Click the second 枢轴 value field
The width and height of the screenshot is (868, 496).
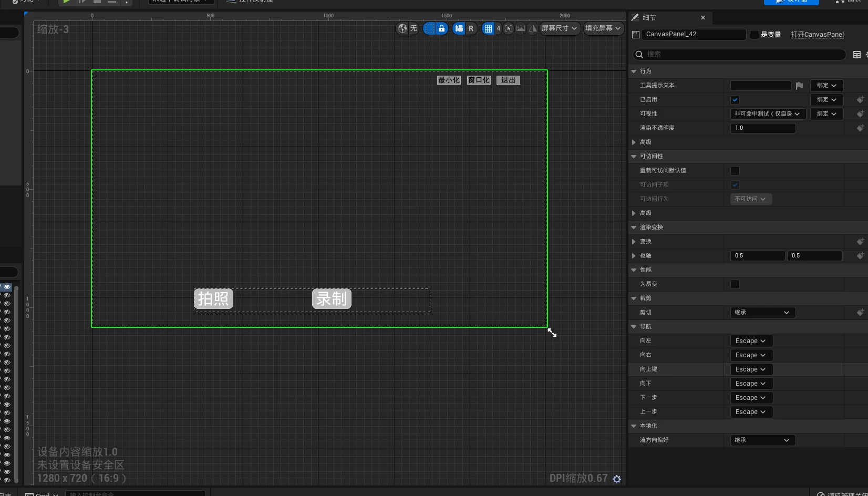[x=815, y=256]
